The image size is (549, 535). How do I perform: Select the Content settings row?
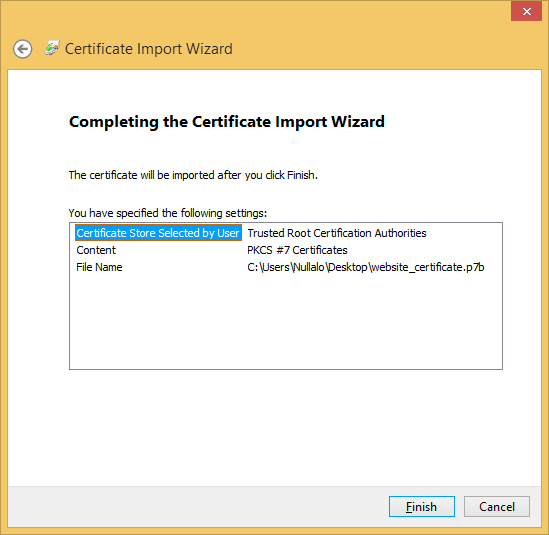[286, 250]
